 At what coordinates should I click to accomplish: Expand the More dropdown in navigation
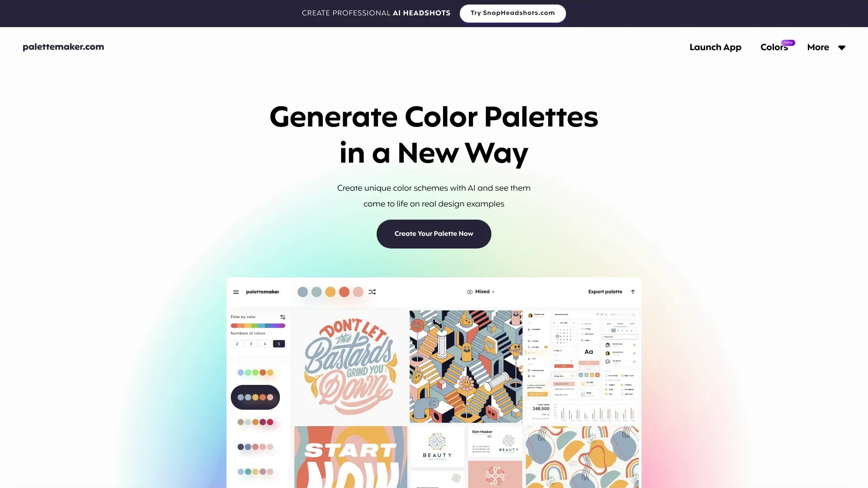click(826, 47)
